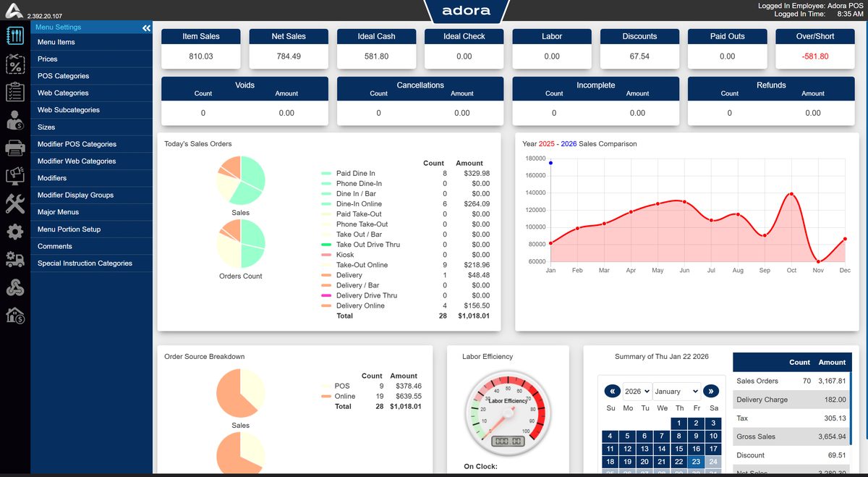Click the Net Sales summary card
868x477 pixels.
(x=289, y=48)
